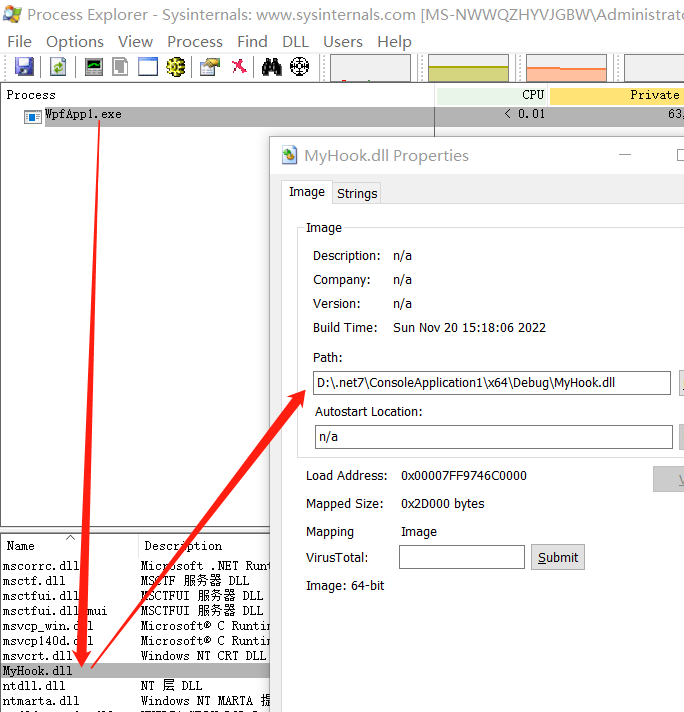This screenshot has height=712, width=684.
Task: Open the System Information toolbar icon
Action: tap(94, 67)
